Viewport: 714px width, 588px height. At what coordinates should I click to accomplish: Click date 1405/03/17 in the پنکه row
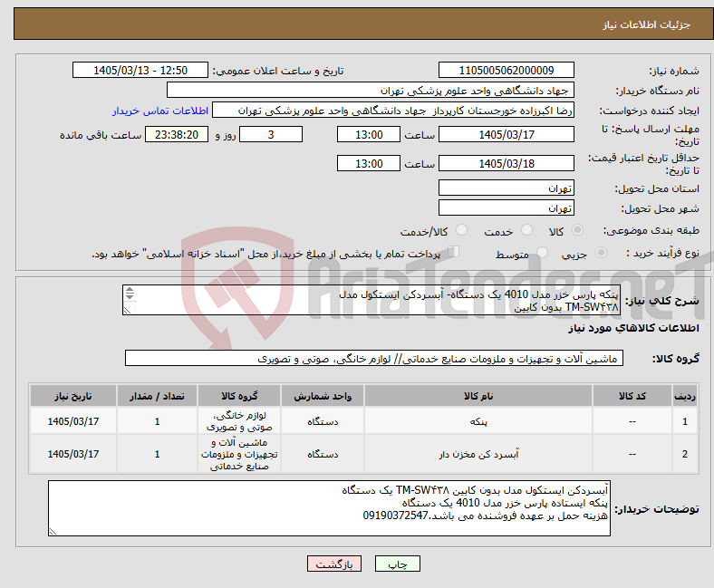point(73,422)
